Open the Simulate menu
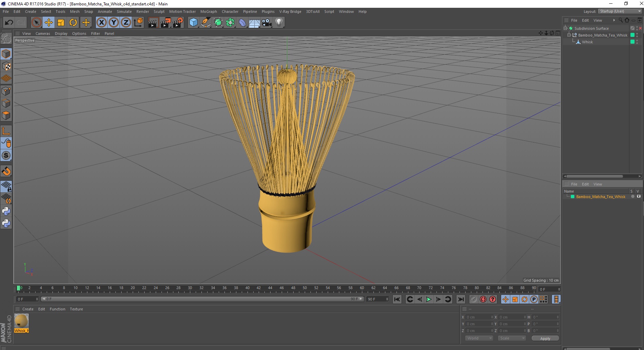The height and width of the screenshot is (350, 644). (x=124, y=12)
